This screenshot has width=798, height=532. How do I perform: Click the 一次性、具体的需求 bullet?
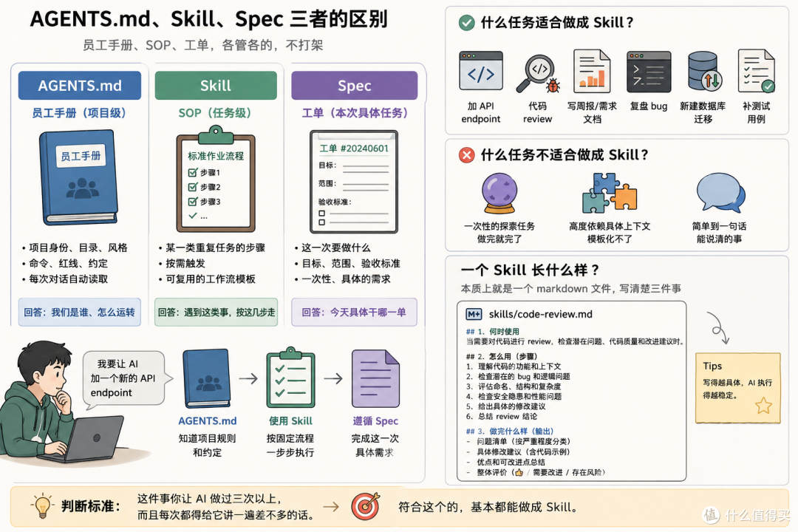[343, 279]
